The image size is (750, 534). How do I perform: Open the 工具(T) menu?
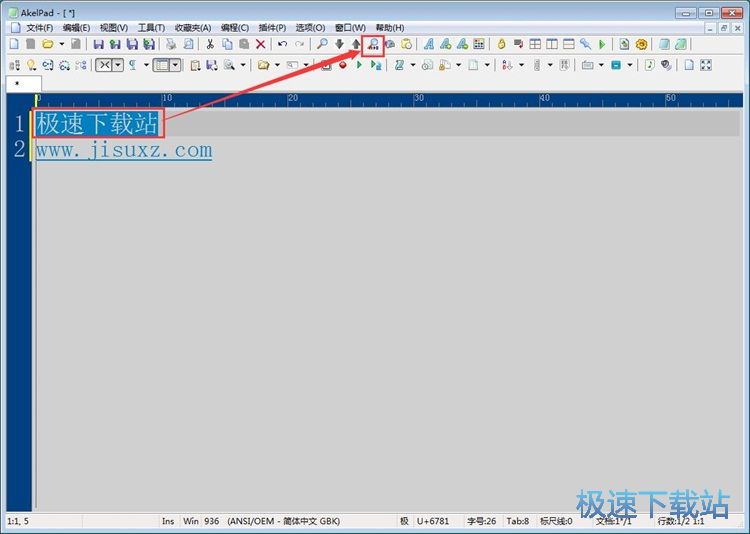coord(151,28)
